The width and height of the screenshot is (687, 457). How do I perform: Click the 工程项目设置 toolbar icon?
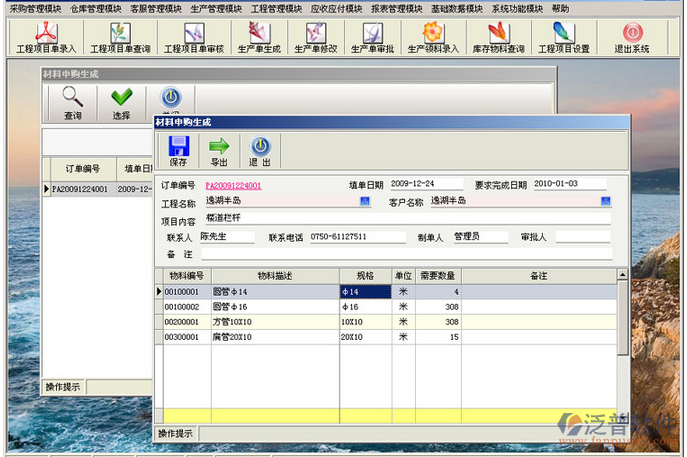(564, 37)
